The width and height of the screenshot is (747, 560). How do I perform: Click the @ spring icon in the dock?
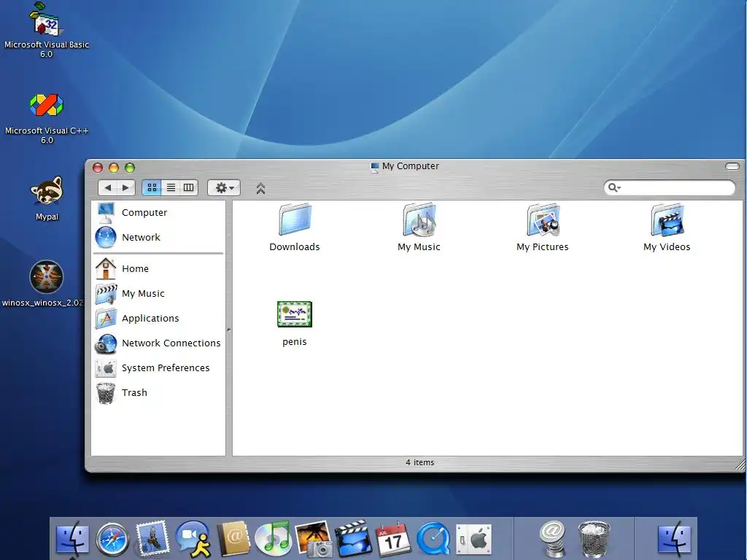553,539
